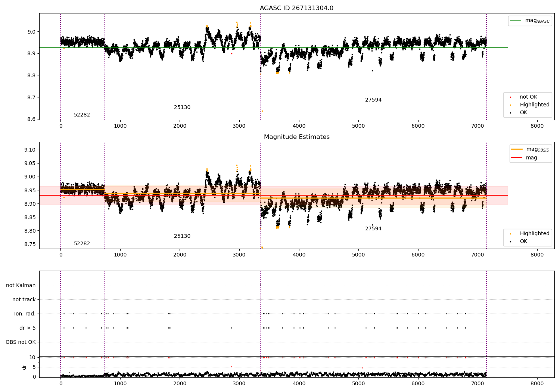560x392 pixels.
Task: Click the 8.95 tick on middle plot y-axis
Action: [x=29, y=190]
